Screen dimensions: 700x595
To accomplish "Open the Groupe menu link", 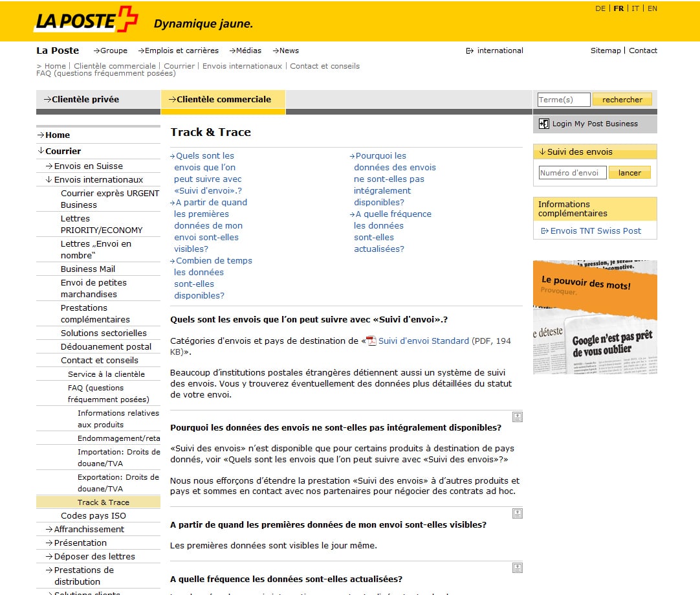I will [110, 51].
